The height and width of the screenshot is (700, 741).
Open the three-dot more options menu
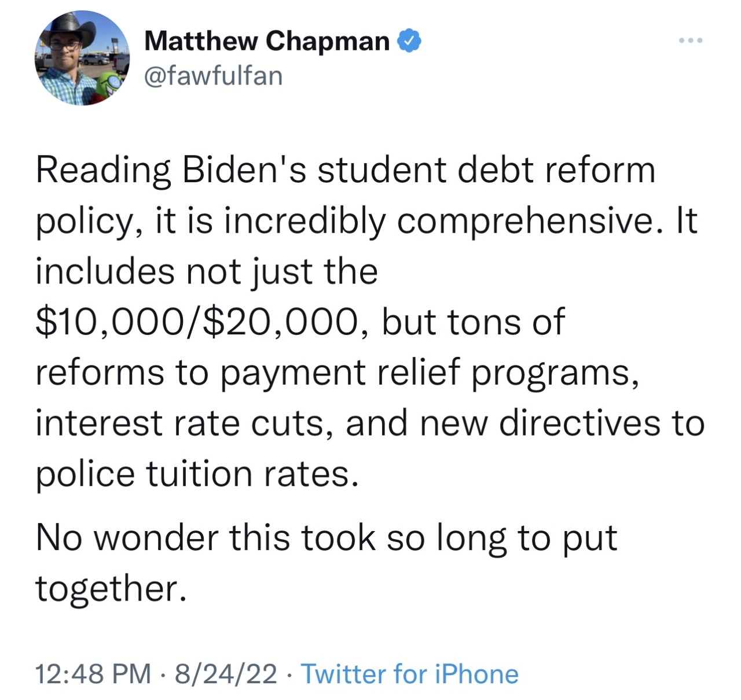[x=691, y=40]
